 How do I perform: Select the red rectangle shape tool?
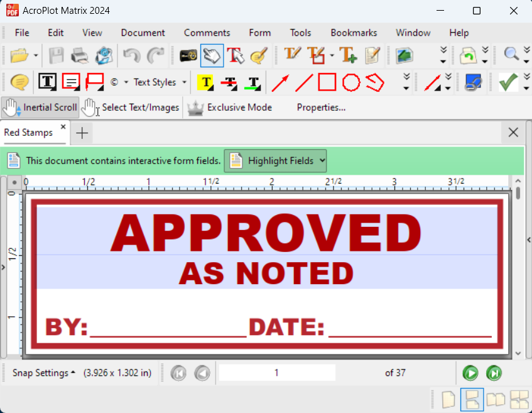pyautogui.click(x=327, y=82)
